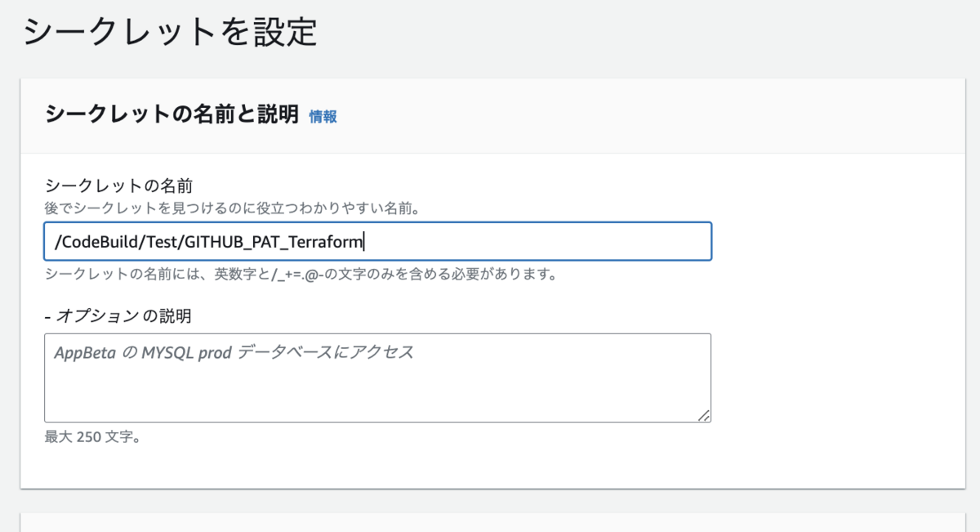Click the シークレットの名前 input field

click(x=378, y=241)
